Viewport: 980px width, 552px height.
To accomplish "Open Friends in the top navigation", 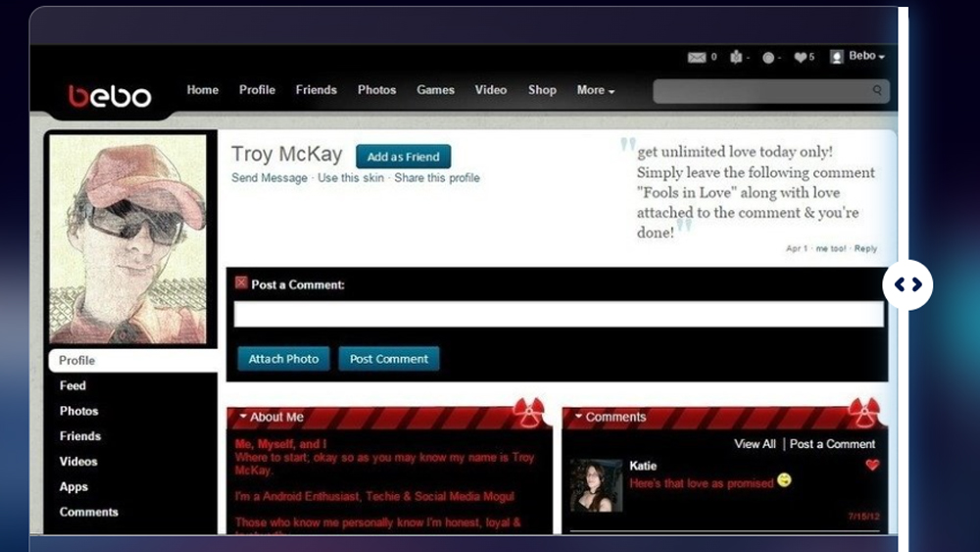I will point(317,90).
